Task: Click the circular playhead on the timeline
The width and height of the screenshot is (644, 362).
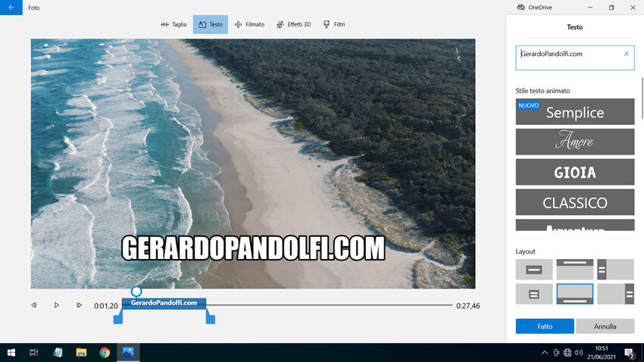Action: (x=136, y=292)
